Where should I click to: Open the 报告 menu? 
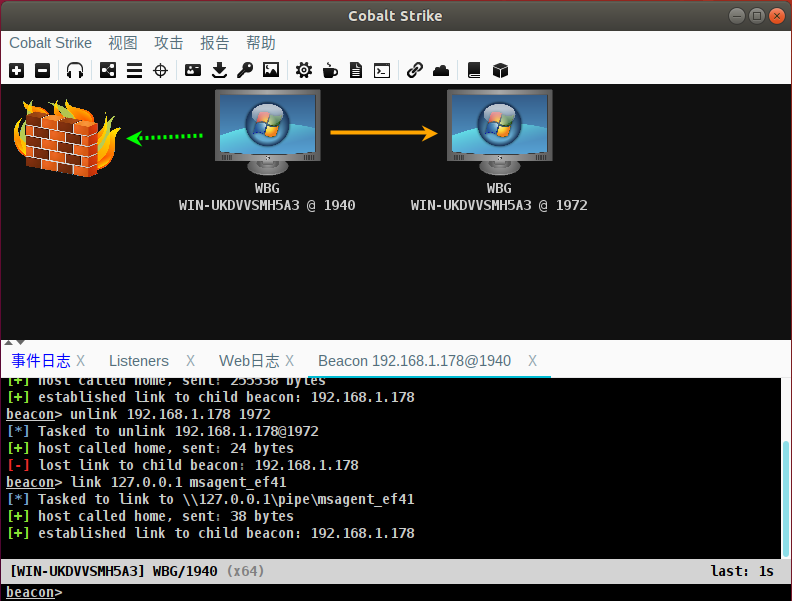click(x=215, y=43)
